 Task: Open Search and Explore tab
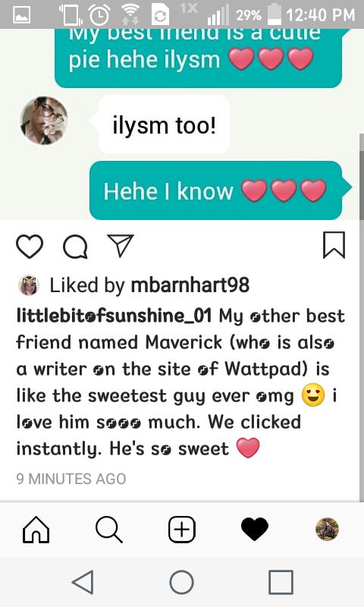(109, 529)
